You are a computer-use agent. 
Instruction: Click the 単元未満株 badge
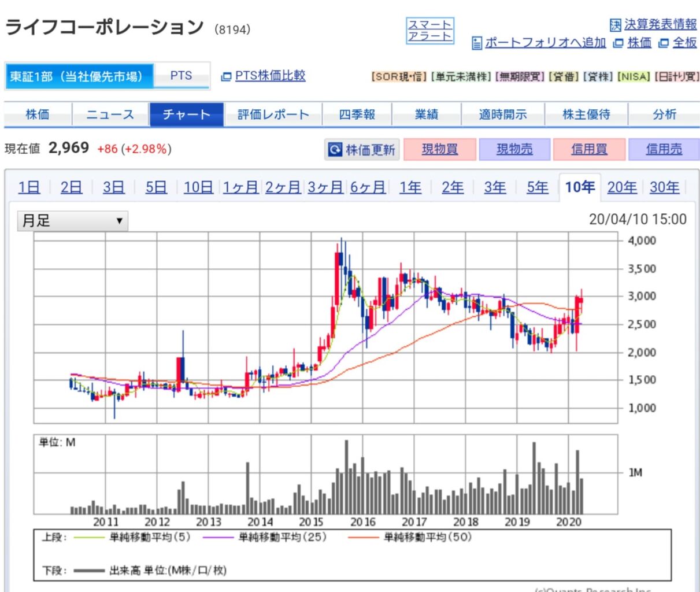tap(461, 76)
